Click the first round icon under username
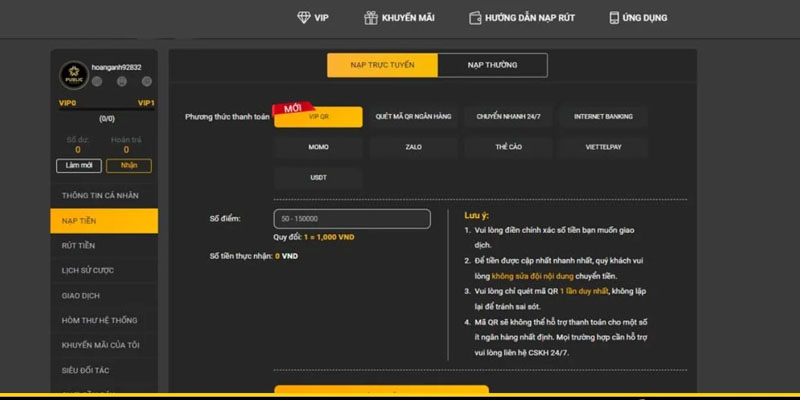The width and height of the screenshot is (800, 400). [x=98, y=81]
